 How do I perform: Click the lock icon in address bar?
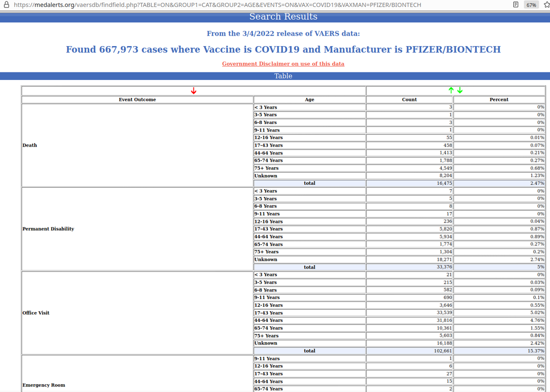[x=6, y=5]
